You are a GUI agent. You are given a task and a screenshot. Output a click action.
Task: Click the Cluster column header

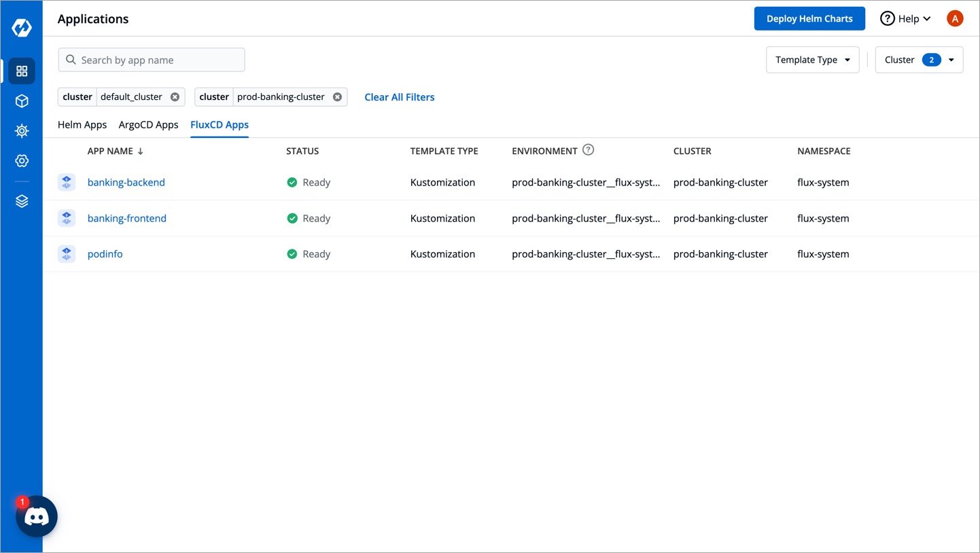coord(693,151)
